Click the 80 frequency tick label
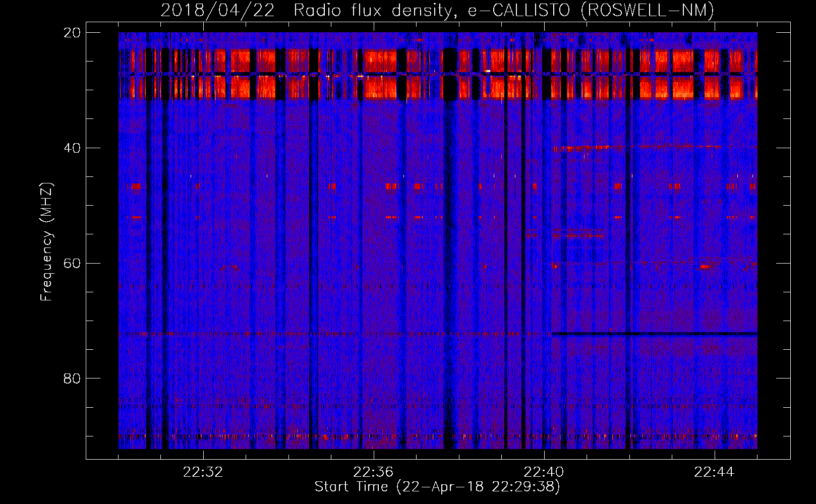 coord(72,379)
